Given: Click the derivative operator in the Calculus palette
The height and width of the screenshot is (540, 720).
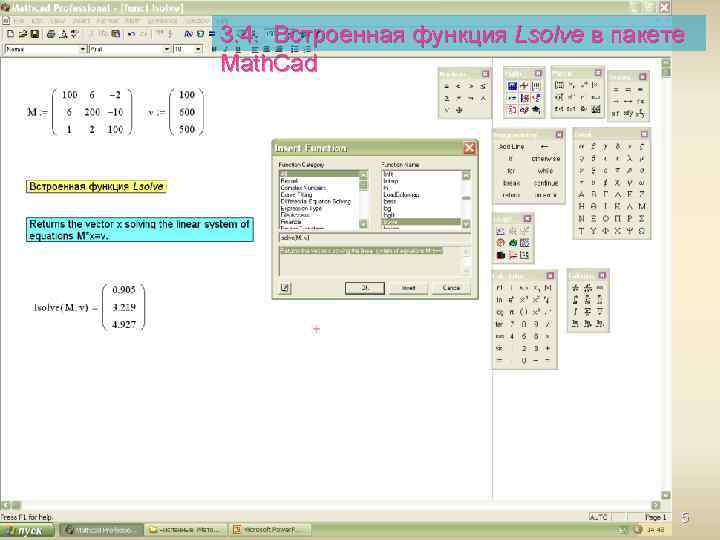Looking at the screenshot, I should click(575, 288).
